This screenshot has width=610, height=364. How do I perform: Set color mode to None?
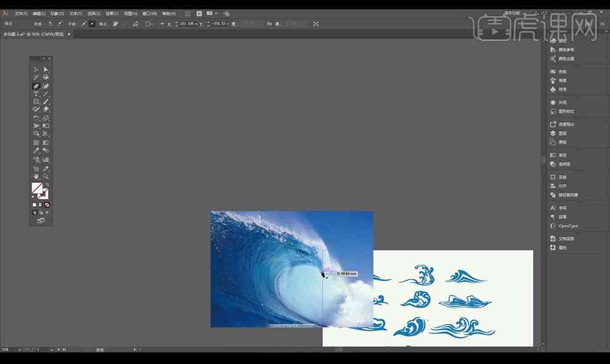click(47, 205)
